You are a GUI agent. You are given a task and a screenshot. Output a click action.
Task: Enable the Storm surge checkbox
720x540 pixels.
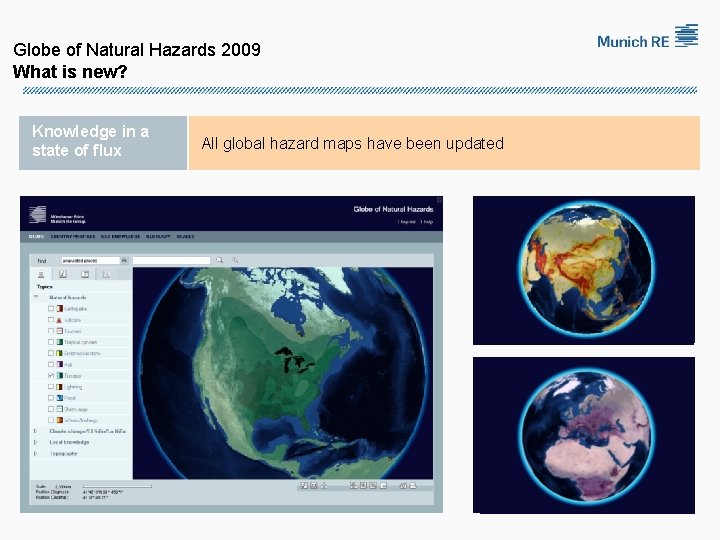coord(51,409)
